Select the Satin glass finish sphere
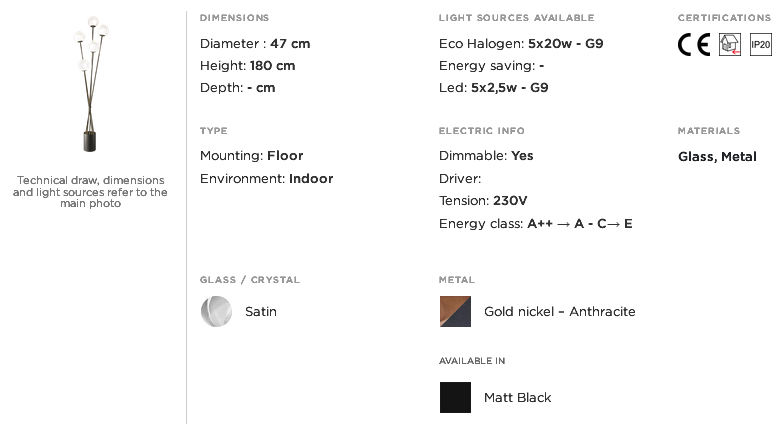The height and width of the screenshot is (424, 782). (216, 312)
